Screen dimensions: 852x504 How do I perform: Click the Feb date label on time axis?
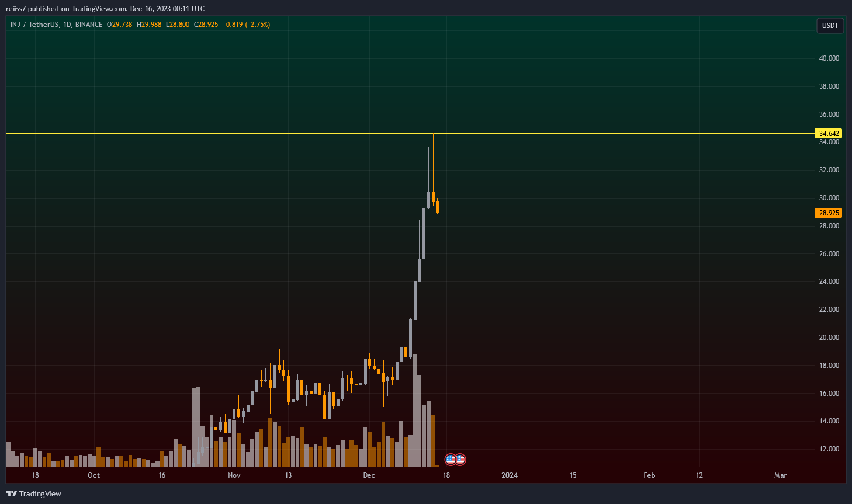(x=649, y=475)
